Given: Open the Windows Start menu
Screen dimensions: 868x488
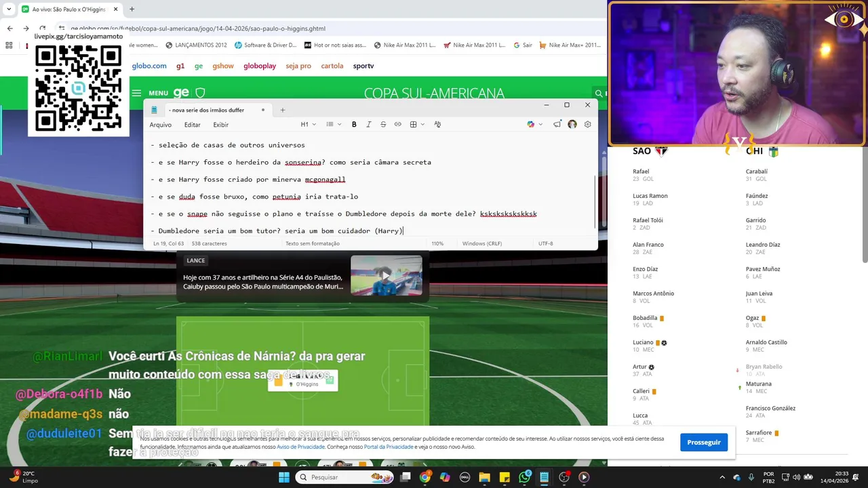Looking at the screenshot, I should (x=284, y=477).
